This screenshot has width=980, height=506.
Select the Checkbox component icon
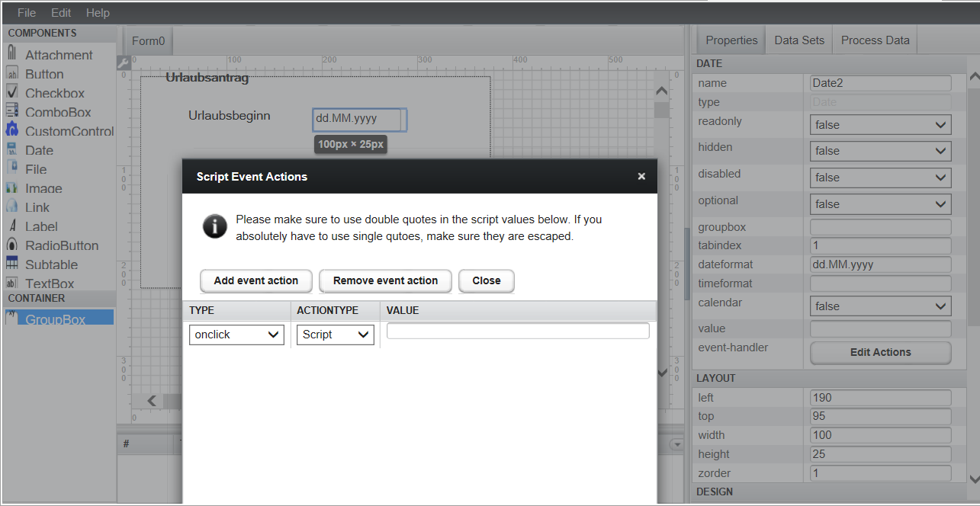tap(12, 92)
